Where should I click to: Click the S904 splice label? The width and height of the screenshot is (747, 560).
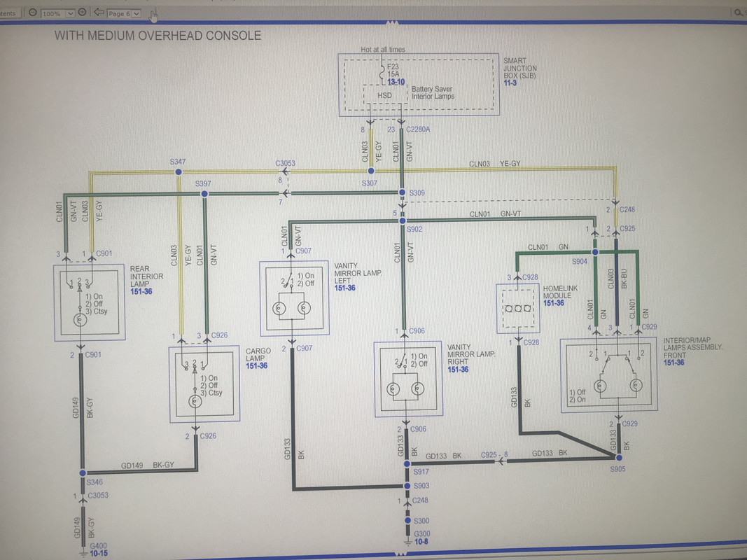pos(579,261)
